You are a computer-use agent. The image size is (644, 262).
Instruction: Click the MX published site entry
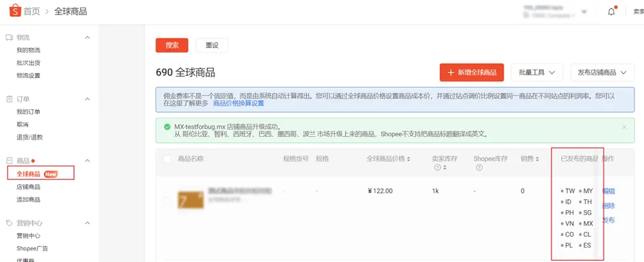click(586, 224)
